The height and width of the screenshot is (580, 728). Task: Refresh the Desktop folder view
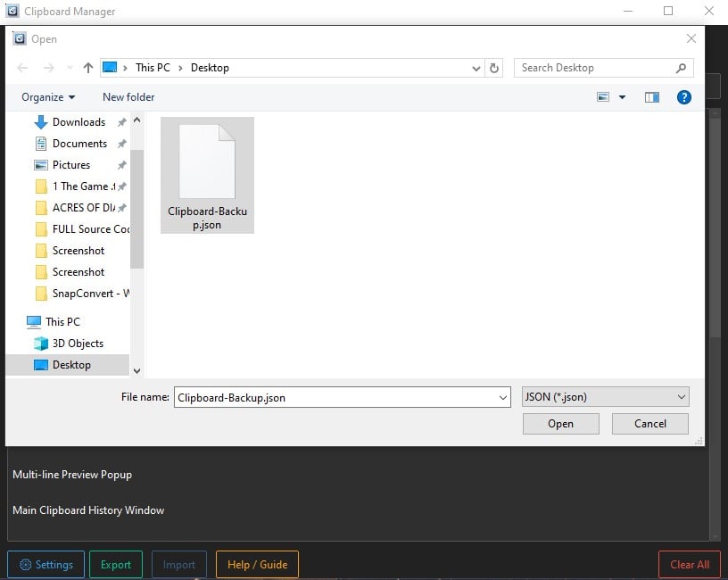coord(494,67)
